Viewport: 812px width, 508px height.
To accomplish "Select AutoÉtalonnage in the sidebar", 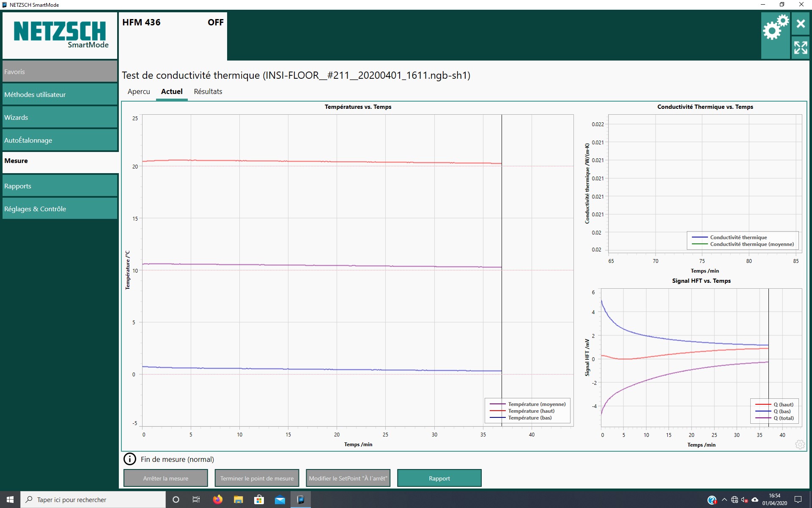I will click(60, 140).
